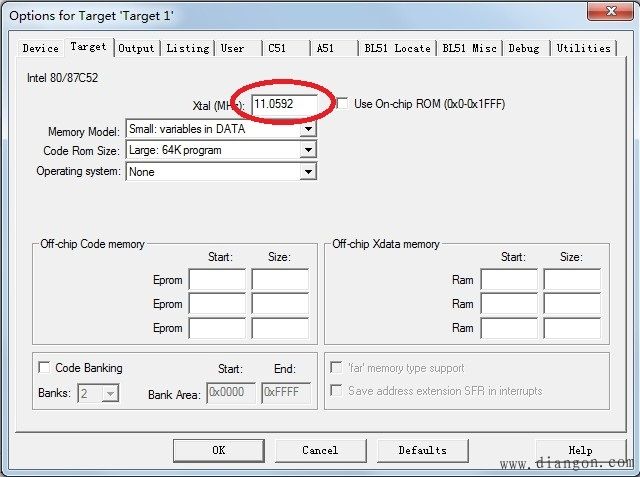Open Help for target options
Screen dimensions: 640x477
(x=580, y=450)
